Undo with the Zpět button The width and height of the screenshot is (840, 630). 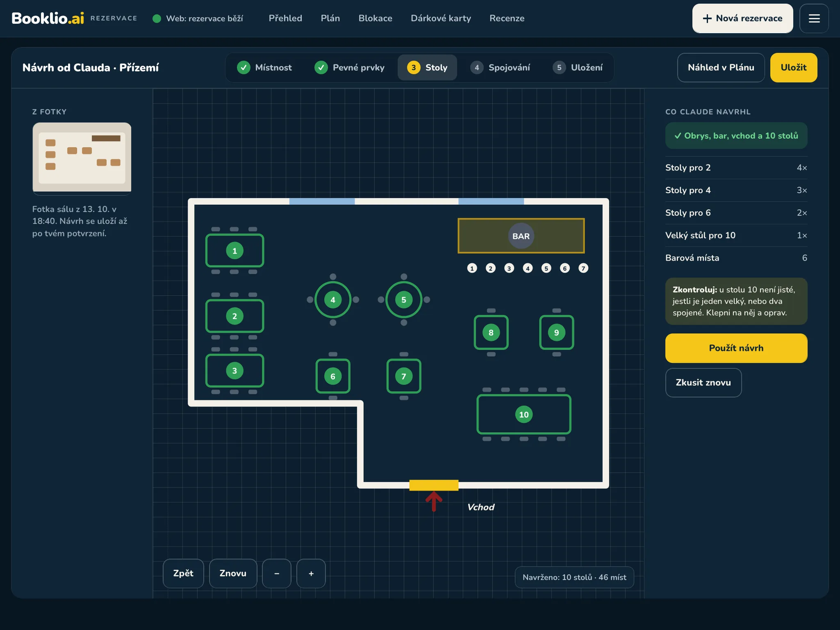click(183, 573)
